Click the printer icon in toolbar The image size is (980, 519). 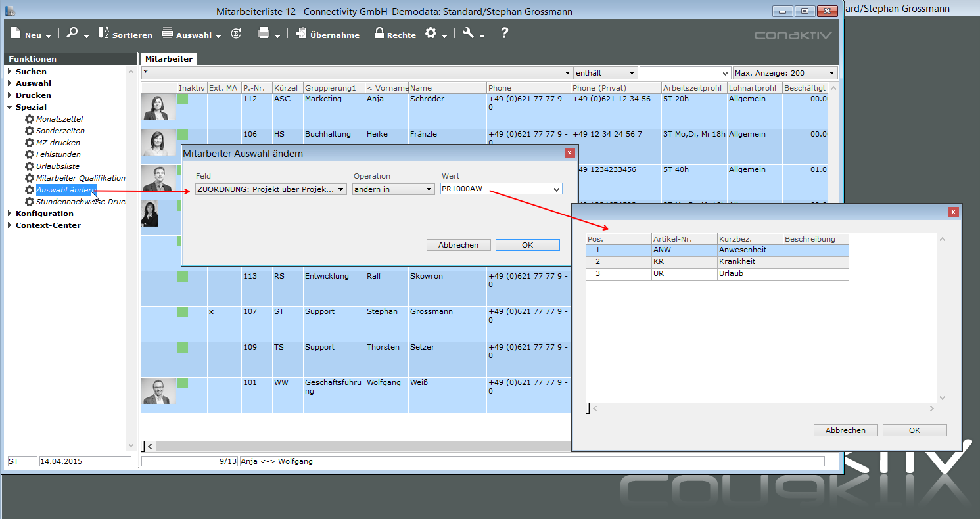(x=264, y=34)
